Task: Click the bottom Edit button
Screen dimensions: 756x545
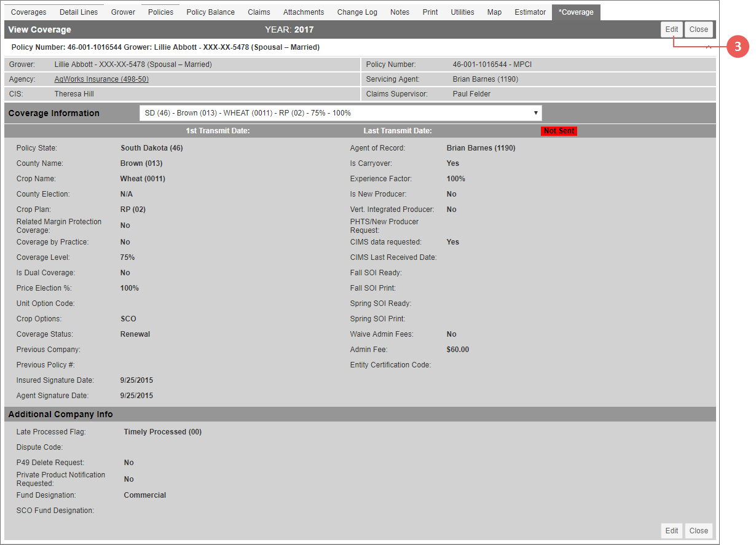Action: click(x=672, y=531)
